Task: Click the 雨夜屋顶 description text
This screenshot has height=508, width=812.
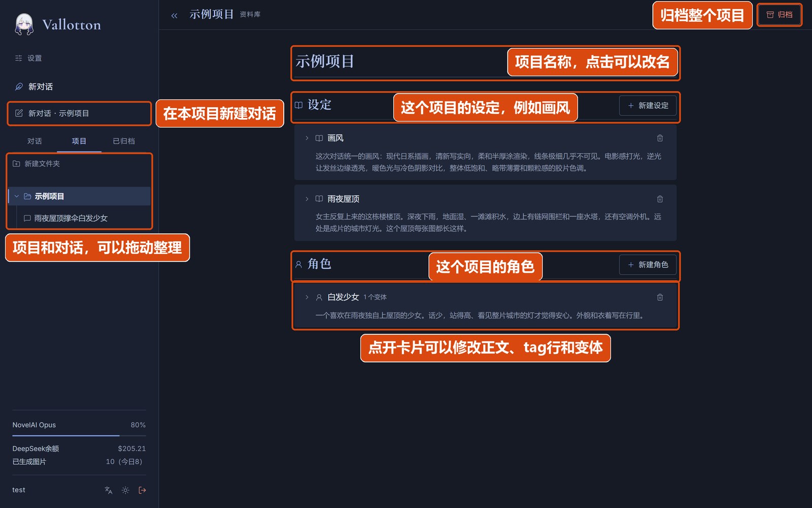Action: click(488, 223)
